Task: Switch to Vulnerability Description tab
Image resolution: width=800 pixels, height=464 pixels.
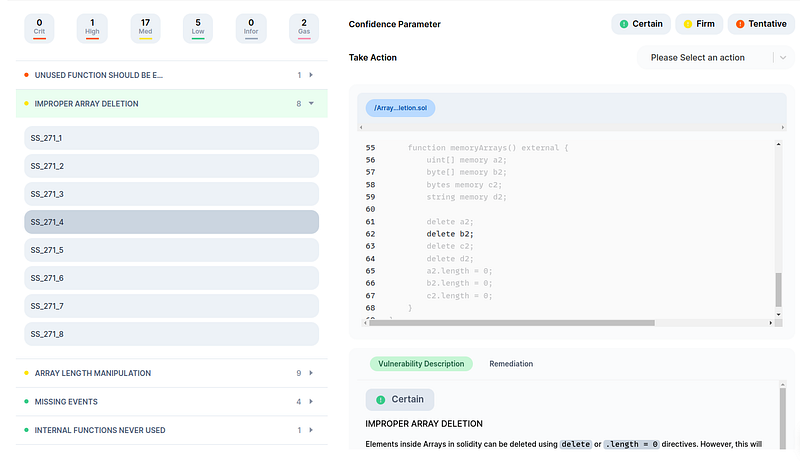Action: [421, 364]
